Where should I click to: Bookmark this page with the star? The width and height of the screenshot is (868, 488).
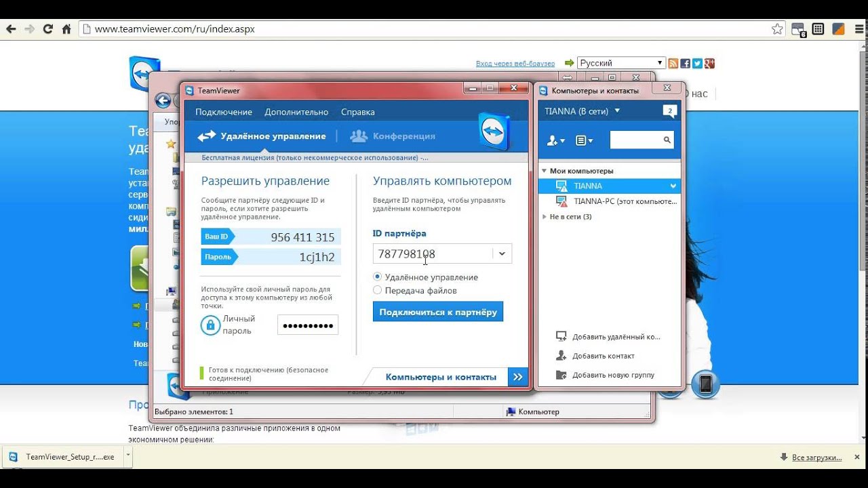(777, 29)
